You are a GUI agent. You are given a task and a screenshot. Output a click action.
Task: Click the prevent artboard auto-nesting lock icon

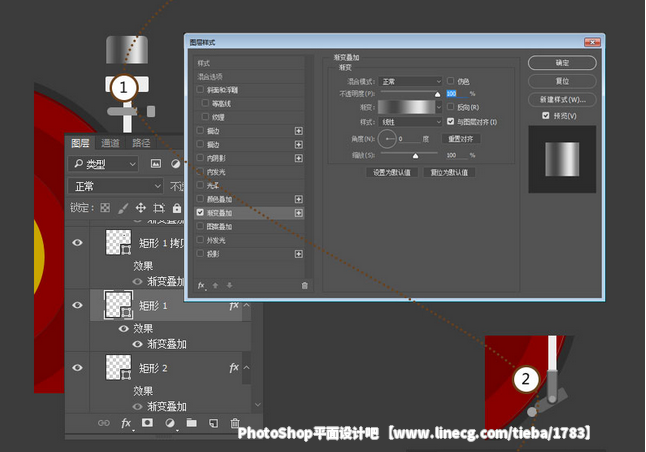click(x=159, y=208)
